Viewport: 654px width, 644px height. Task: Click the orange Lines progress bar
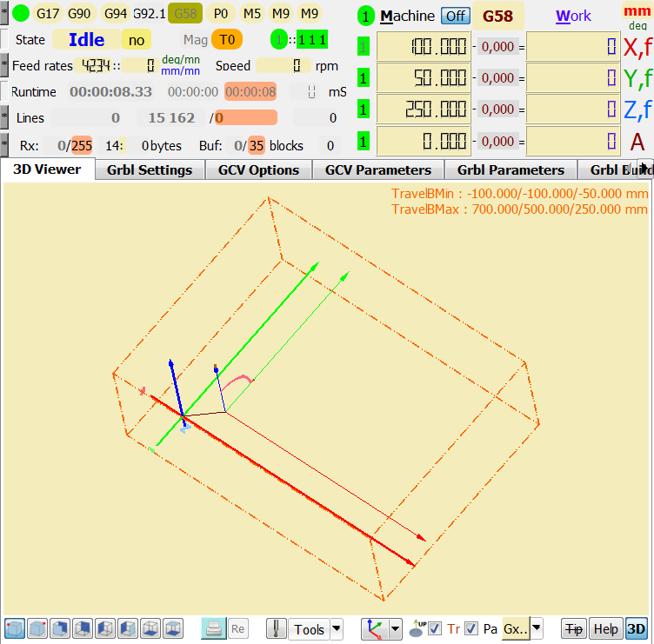(246, 117)
